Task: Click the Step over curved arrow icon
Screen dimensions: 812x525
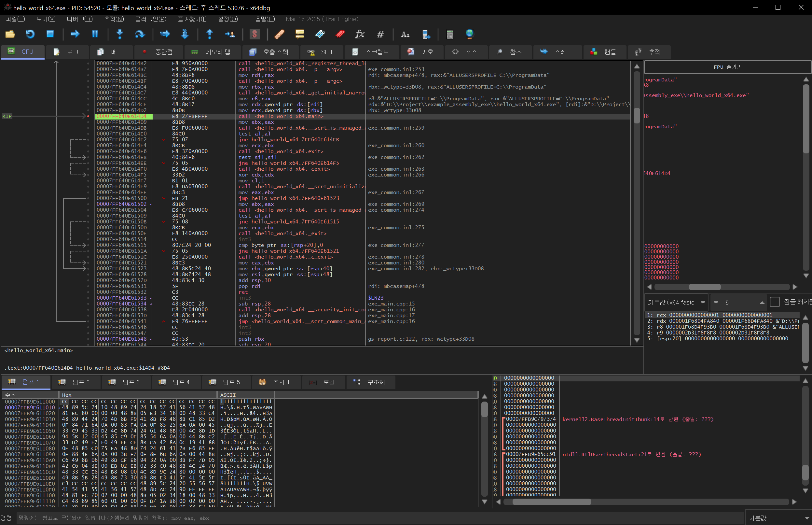Action: [x=140, y=34]
